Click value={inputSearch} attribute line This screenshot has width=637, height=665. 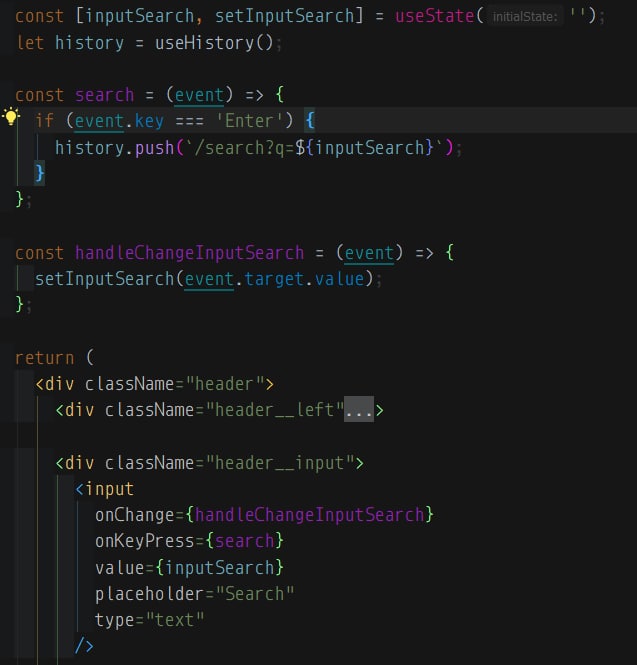pyautogui.click(x=189, y=567)
